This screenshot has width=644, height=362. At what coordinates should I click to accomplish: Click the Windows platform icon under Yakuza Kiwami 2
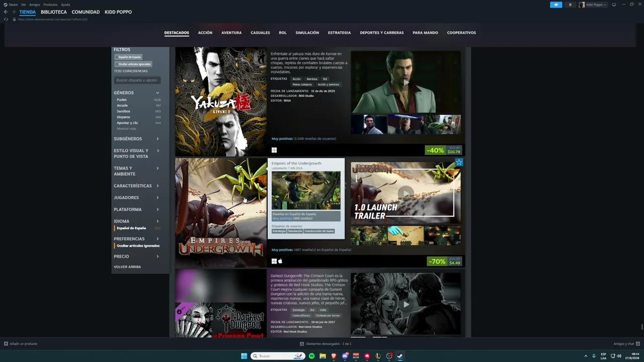point(274,150)
